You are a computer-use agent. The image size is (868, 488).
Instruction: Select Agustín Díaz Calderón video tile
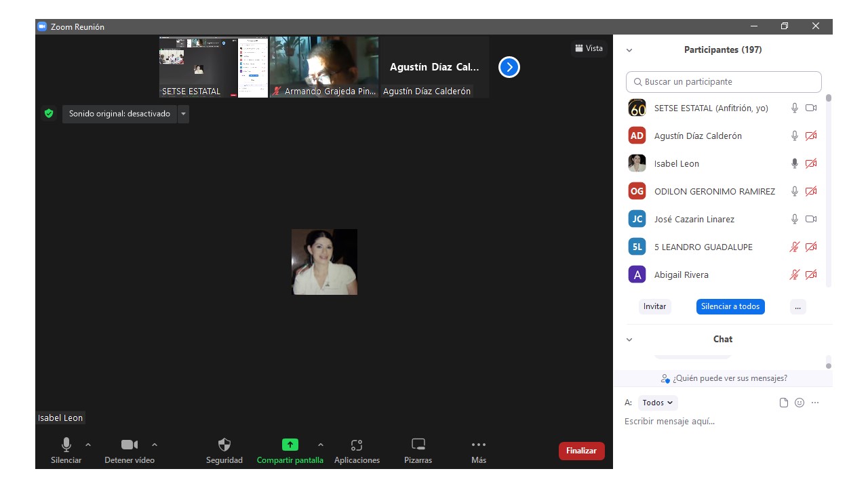pos(435,67)
